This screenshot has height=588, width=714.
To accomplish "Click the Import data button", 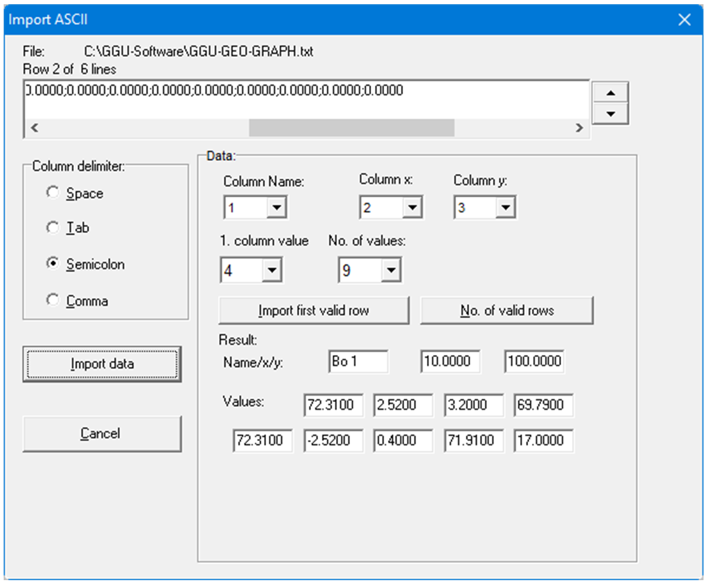I will (102, 363).
